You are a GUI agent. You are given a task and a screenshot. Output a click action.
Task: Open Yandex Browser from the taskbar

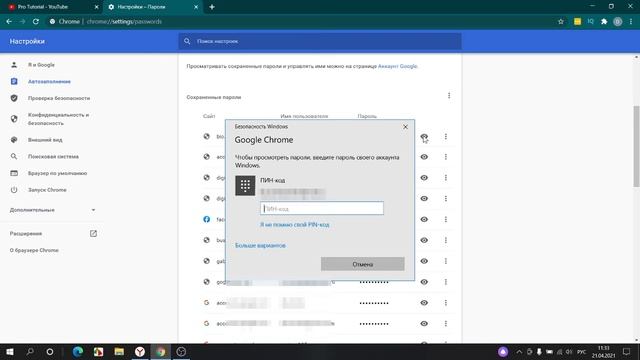140,351
